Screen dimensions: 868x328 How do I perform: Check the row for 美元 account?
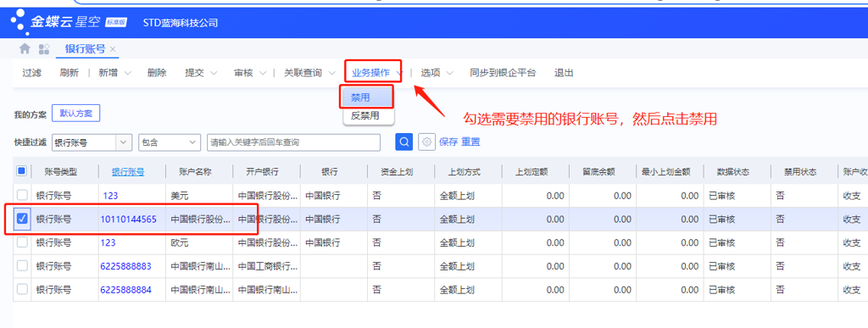coord(21,195)
